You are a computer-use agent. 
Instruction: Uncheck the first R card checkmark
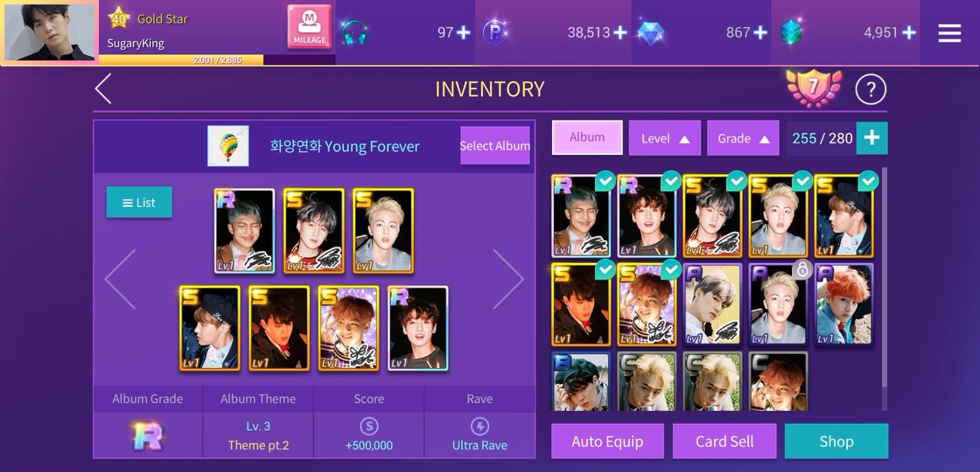(605, 181)
